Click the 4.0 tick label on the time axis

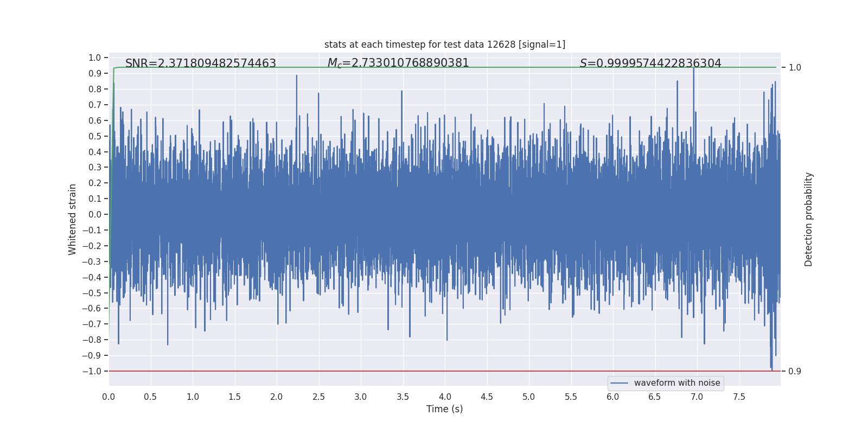pyautogui.click(x=445, y=397)
